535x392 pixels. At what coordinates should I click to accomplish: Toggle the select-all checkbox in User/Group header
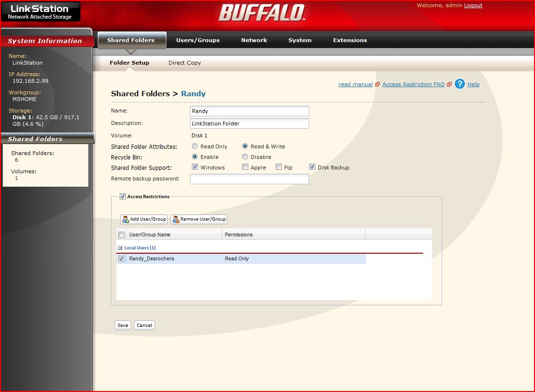pos(121,235)
